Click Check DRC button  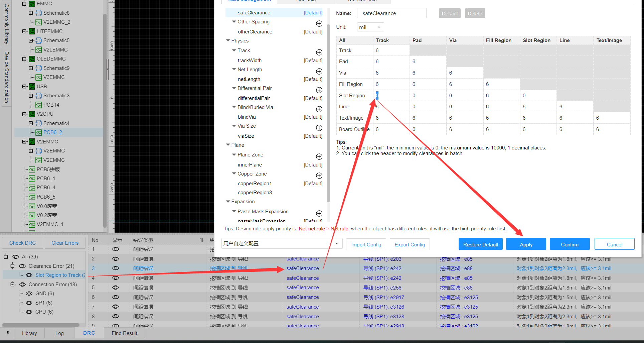point(22,243)
